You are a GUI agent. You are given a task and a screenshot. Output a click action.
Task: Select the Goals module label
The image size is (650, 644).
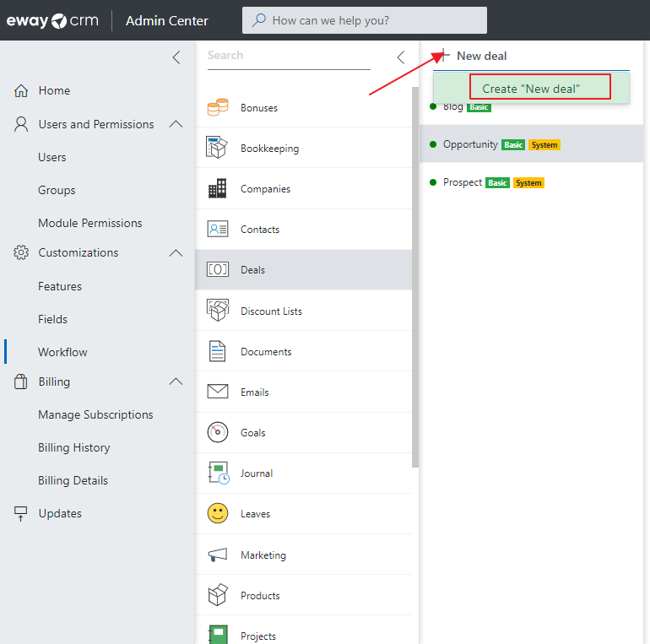(253, 433)
